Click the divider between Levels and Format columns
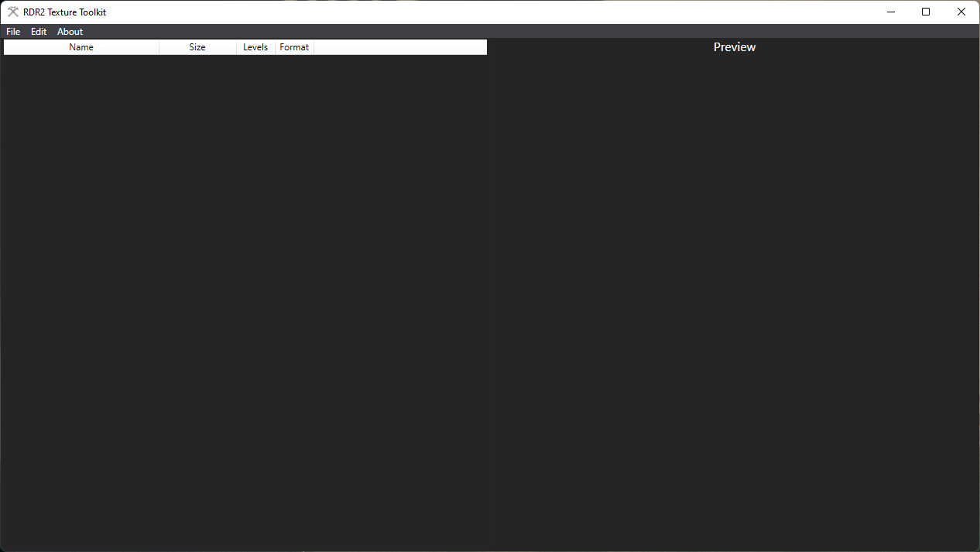This screenshot has height=552, width=980. click(275, 47)
